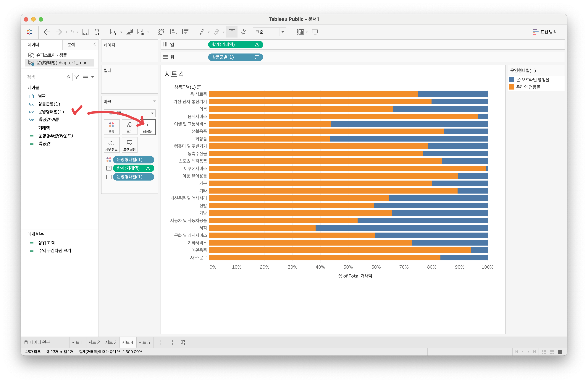Open Show Me (표현 방식) panel

(x=545, y=32)
